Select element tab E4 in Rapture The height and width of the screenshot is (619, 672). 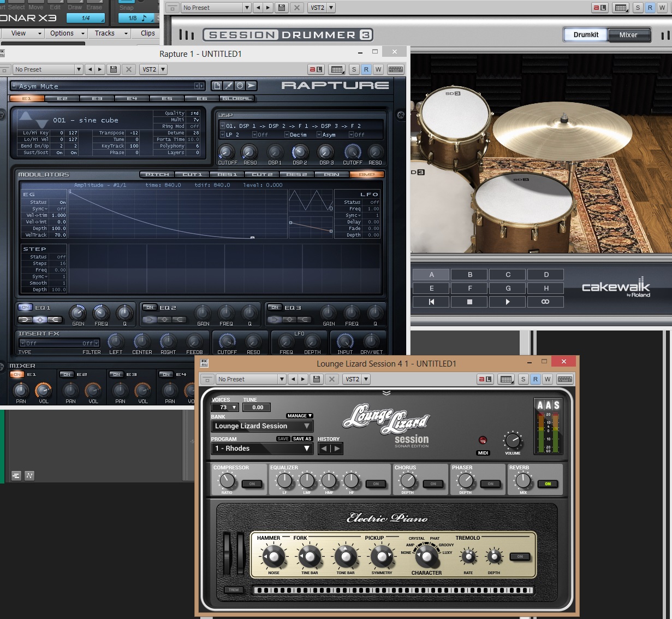[x=132, y=98]
